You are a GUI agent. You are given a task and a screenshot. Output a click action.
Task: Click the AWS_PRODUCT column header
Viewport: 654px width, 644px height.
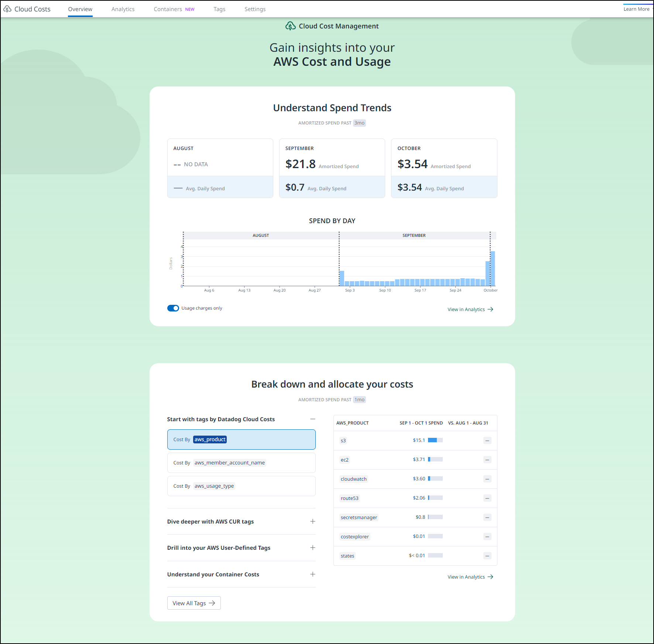(x=352, y=423)
